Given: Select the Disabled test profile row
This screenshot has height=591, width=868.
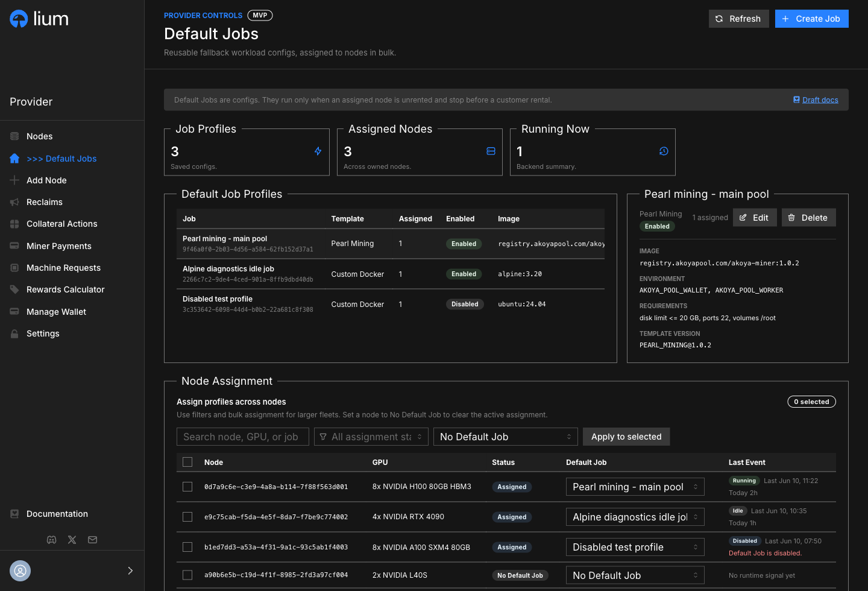Looking at the screenshot, I should click(391, 304).
